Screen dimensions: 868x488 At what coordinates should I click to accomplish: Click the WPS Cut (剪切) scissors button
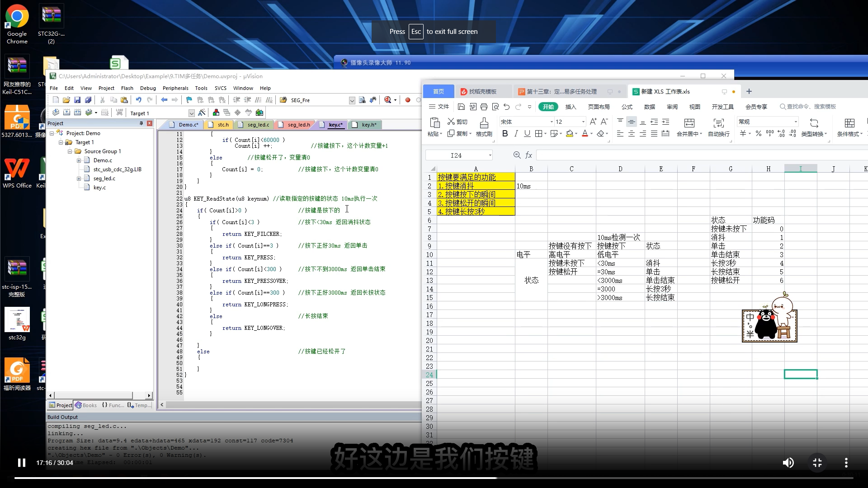click(x=458, y=122)
